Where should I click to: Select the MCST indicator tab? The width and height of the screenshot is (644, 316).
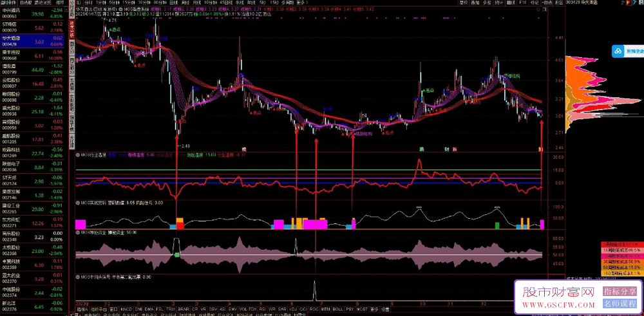point(362,309)
